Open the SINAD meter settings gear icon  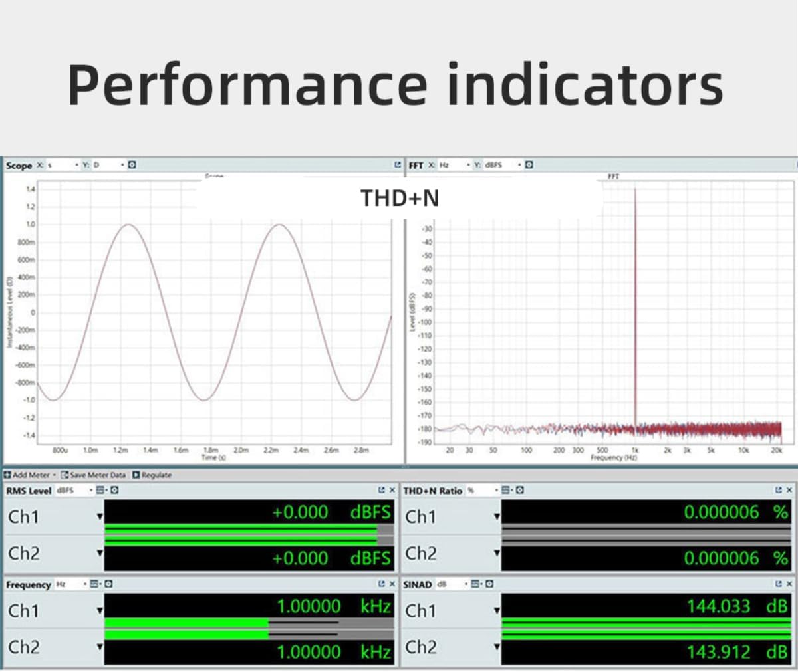[x=489, y=584]
